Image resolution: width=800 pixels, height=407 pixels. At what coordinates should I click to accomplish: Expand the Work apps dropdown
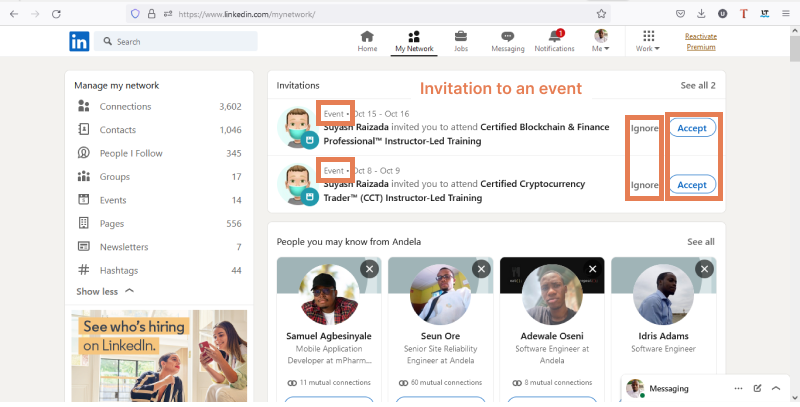pyautogui.click(x=648, y=41)
